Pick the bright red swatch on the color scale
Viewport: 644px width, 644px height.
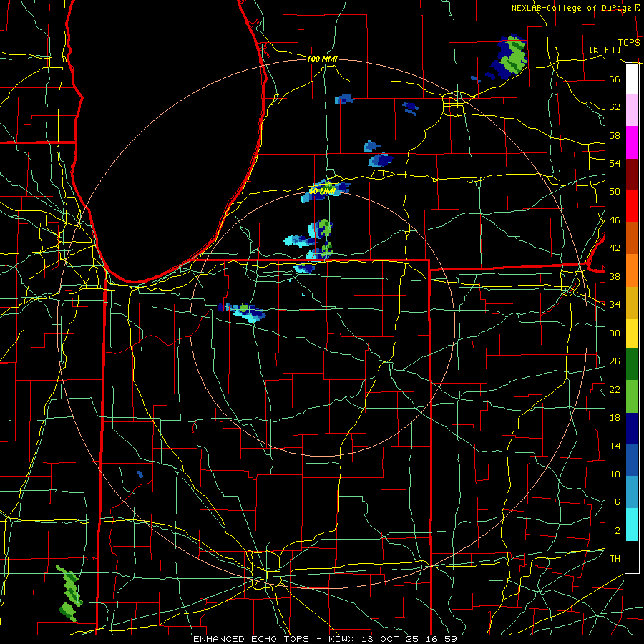(632, 206)
